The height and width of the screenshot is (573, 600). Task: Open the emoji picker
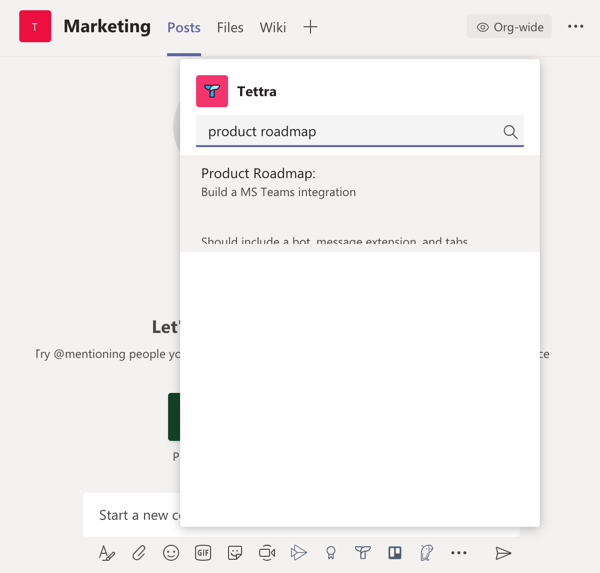171,553
